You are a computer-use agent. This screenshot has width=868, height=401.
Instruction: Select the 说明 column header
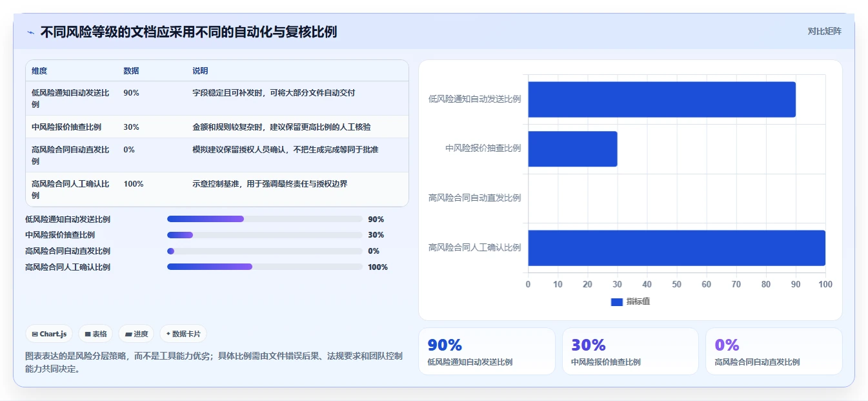[200, 71]
